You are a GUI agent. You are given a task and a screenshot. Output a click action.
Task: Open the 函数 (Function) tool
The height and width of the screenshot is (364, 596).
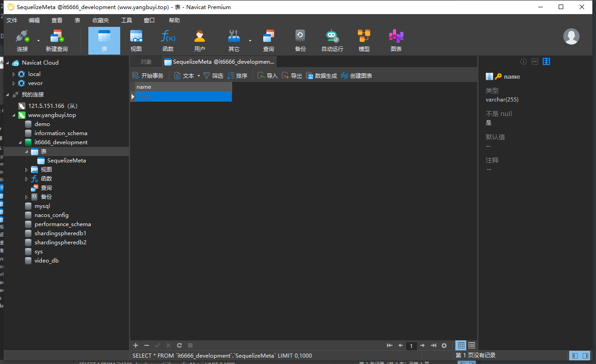(x=168, y=41)
